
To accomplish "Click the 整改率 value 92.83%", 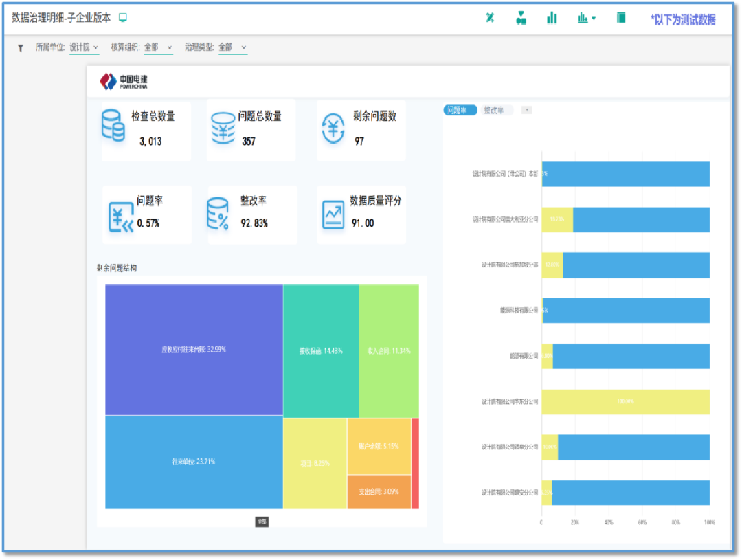I will [255, 223].
